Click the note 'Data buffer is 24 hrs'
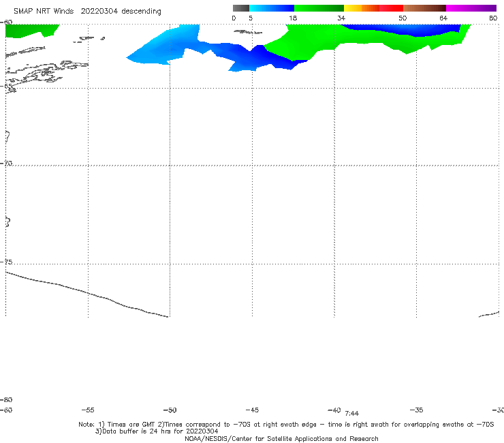Image resolution: width=504 pixels, height=443 pixels. pos(133,431)
